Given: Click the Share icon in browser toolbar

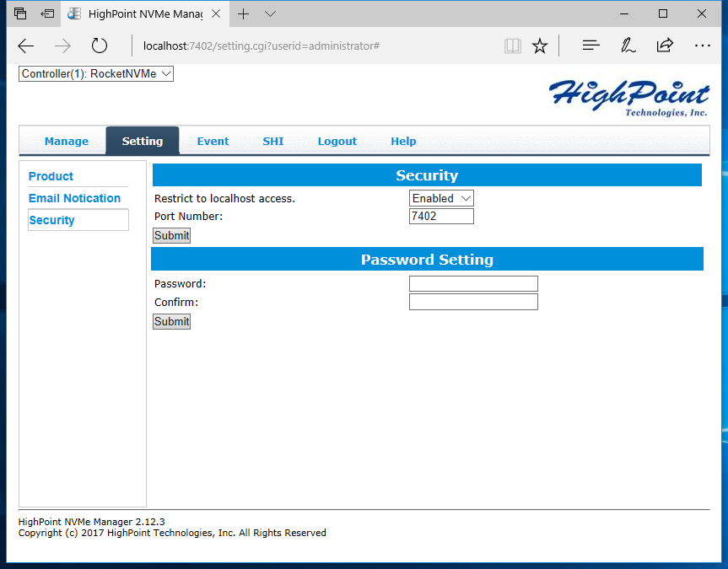Looking at the screenshot, I should (665, 45).
